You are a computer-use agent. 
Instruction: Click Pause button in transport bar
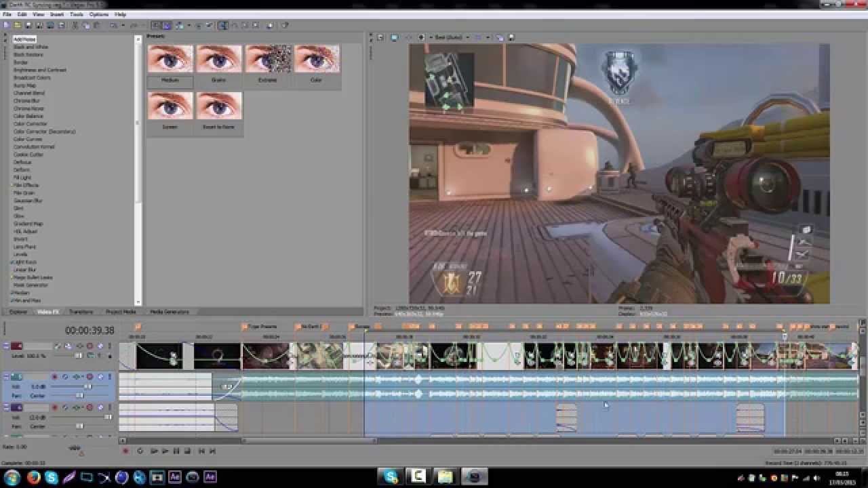point(176,451)
